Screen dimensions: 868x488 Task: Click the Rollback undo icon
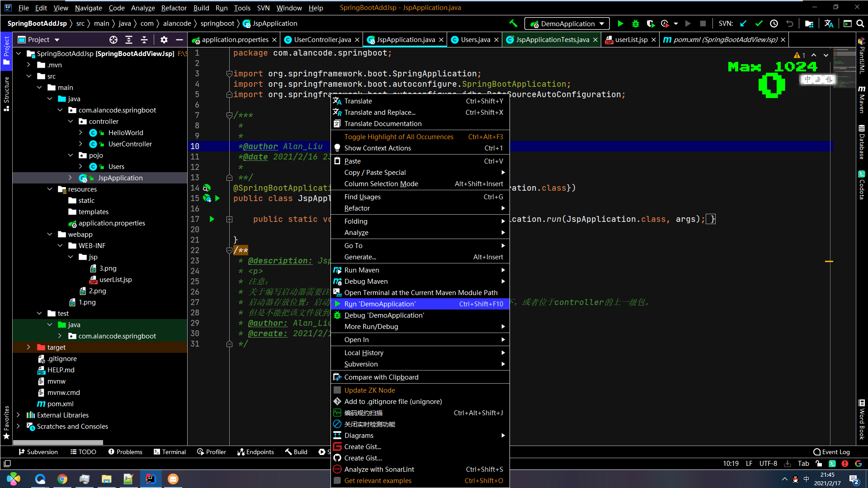(789, 23)
